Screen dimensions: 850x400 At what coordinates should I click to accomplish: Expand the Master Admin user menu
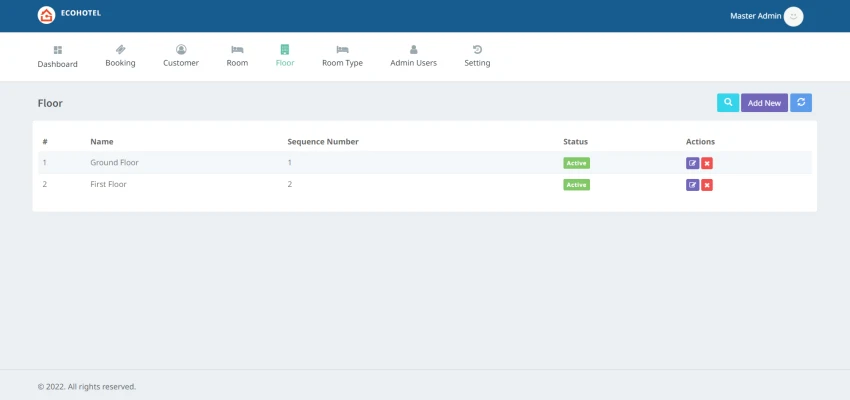pos(755,16)
